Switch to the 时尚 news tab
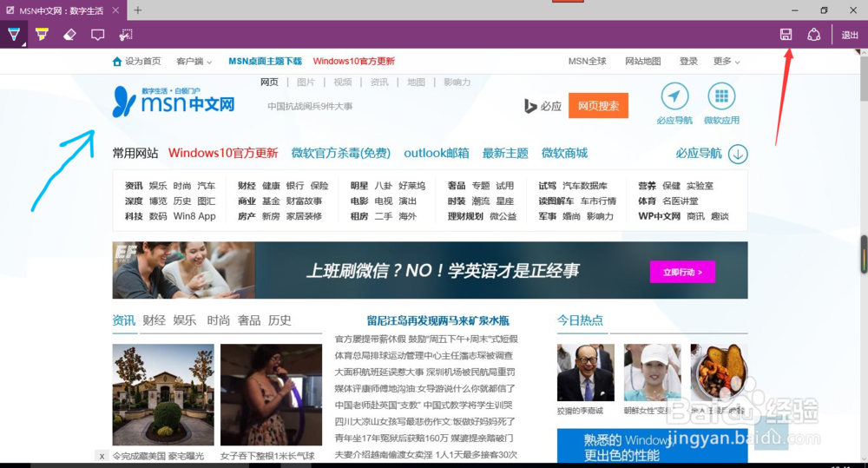The height and width of the screenshot is (468, 868). [x=219, y=320]
